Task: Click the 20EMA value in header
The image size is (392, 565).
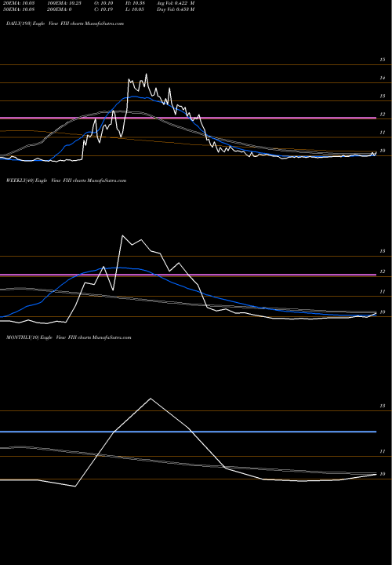Action: [18, 3]
